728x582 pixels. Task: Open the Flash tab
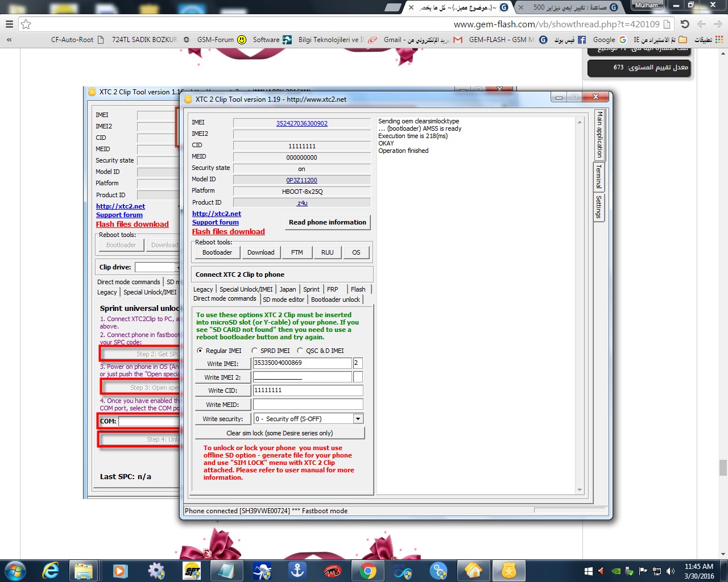(x=358, y=289)
